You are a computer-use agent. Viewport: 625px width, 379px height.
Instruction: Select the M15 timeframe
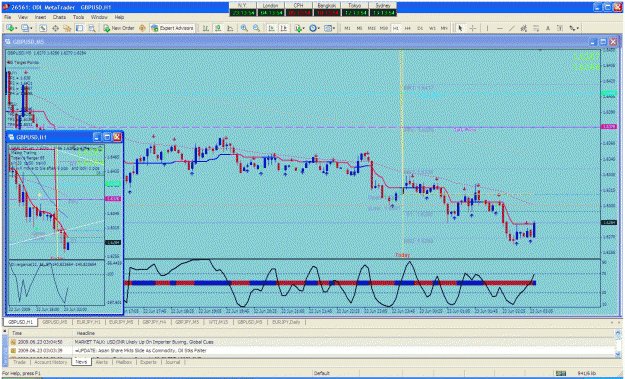(x=371, y=28)
